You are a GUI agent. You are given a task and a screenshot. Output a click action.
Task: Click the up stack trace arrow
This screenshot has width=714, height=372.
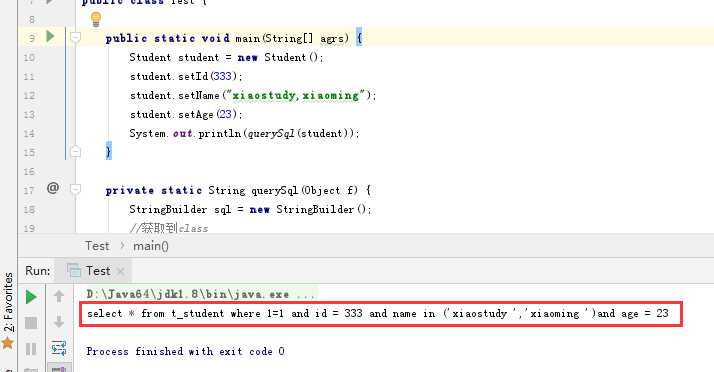59,296
